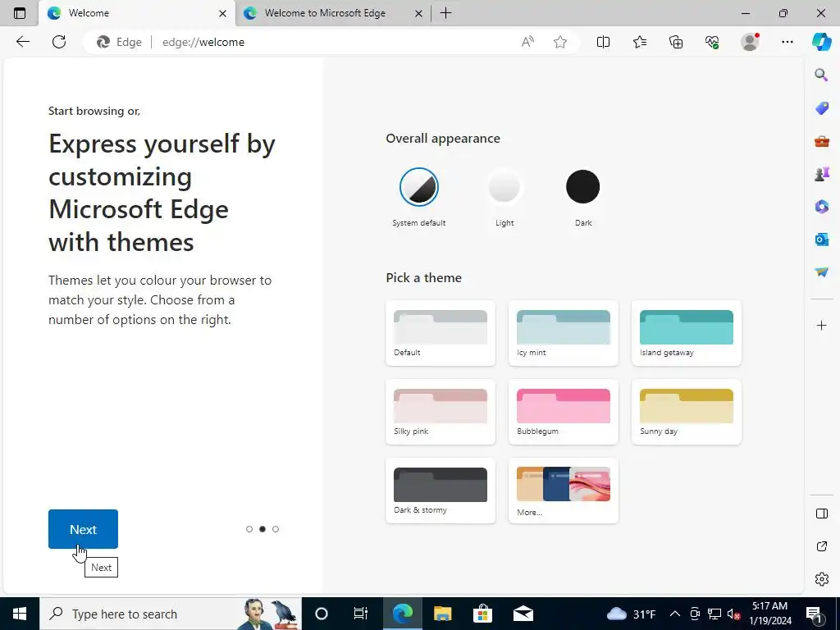Open sidebar Drop paper plane icon
The height and width of the screenshot is (630, 840).
click(x=821, y=272)
